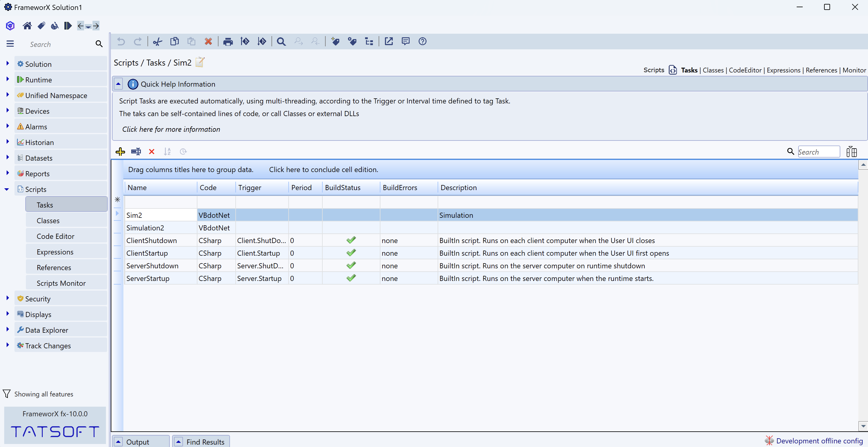The width and height of the screenshot is (868, 447).
Task: Switch to CodeEditor tab at top right
Action: (745, 70)
